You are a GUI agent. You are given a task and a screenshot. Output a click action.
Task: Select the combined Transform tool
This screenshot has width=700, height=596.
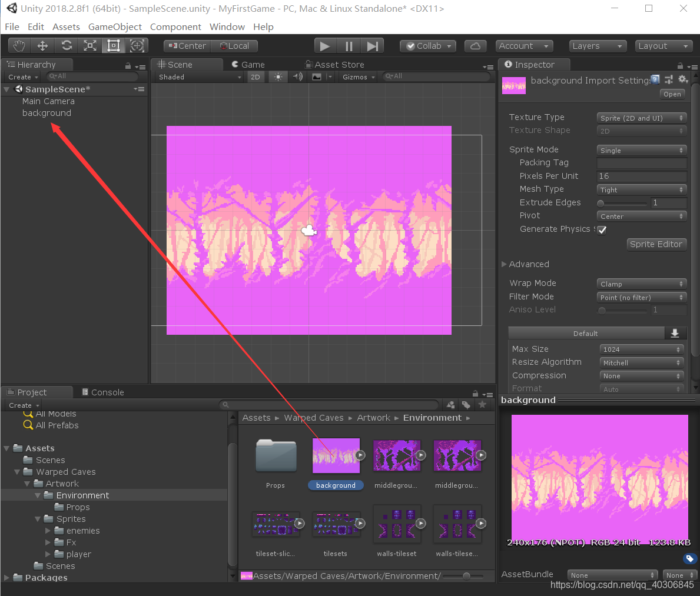137,46
